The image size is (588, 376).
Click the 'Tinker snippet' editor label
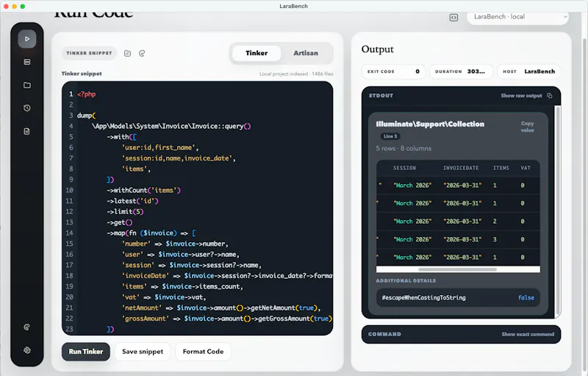tap(82, 74)
